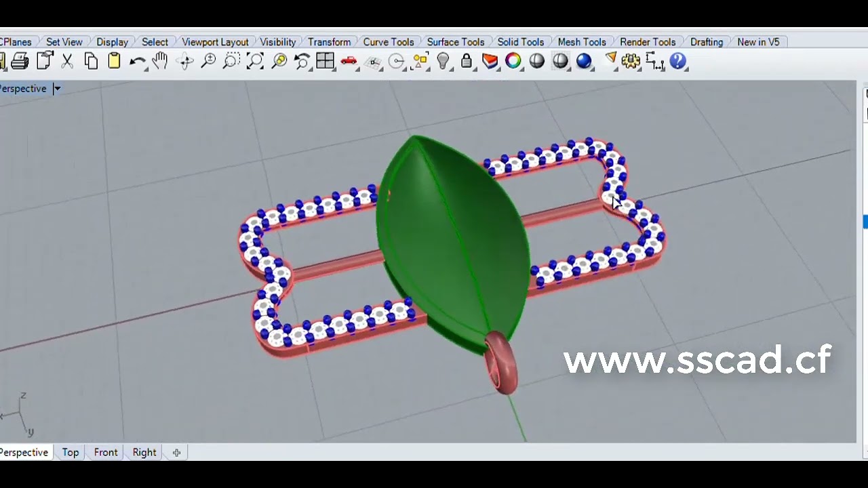Click the Paste clipboard icon

coord(114,61)
